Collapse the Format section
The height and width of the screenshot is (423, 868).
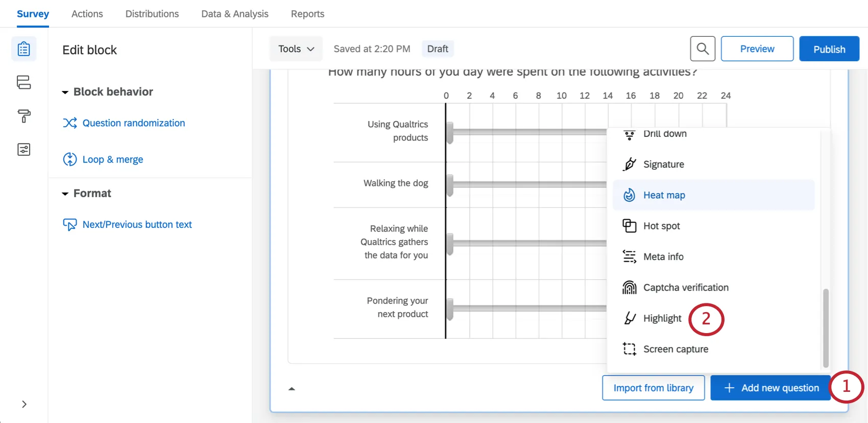click(65, 194)
